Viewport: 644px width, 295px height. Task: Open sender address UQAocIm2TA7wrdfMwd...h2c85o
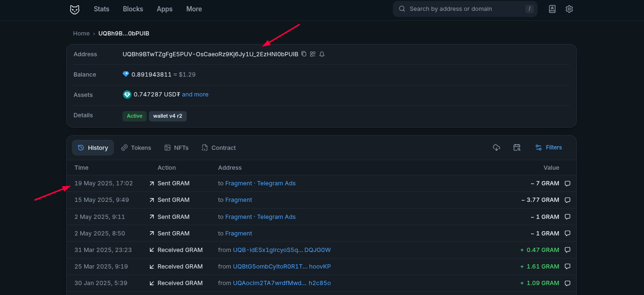(x=282, y=283)
